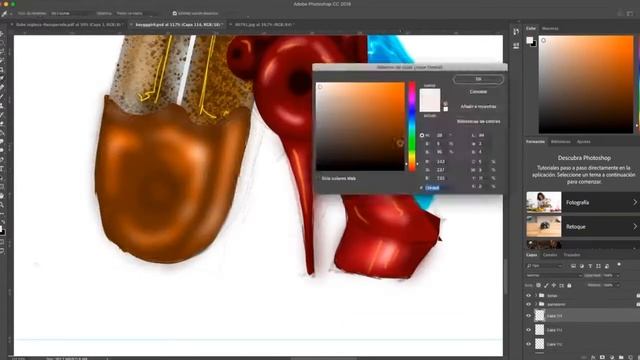Hide the first layer group
The width and height of the screenshot is (640, 360).
click(529, 296)
